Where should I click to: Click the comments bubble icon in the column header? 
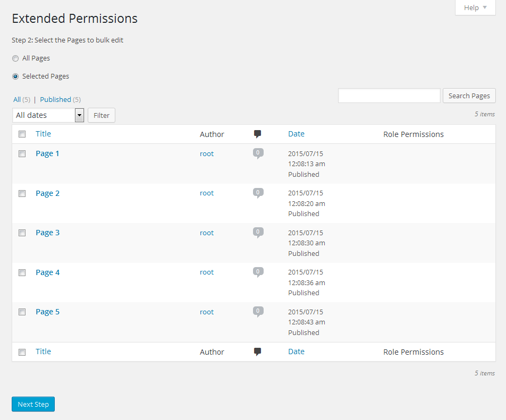[258, 134]
